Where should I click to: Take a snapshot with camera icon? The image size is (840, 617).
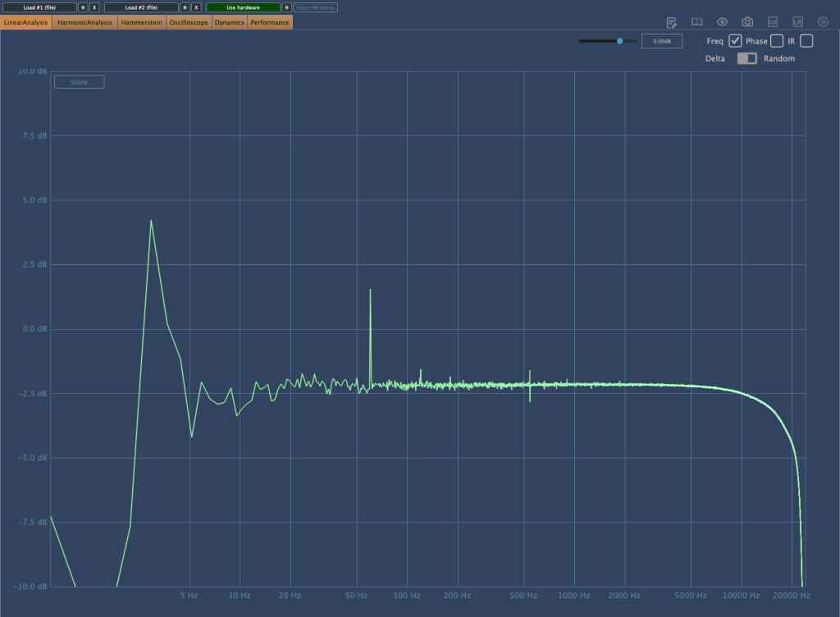point(747,22)
